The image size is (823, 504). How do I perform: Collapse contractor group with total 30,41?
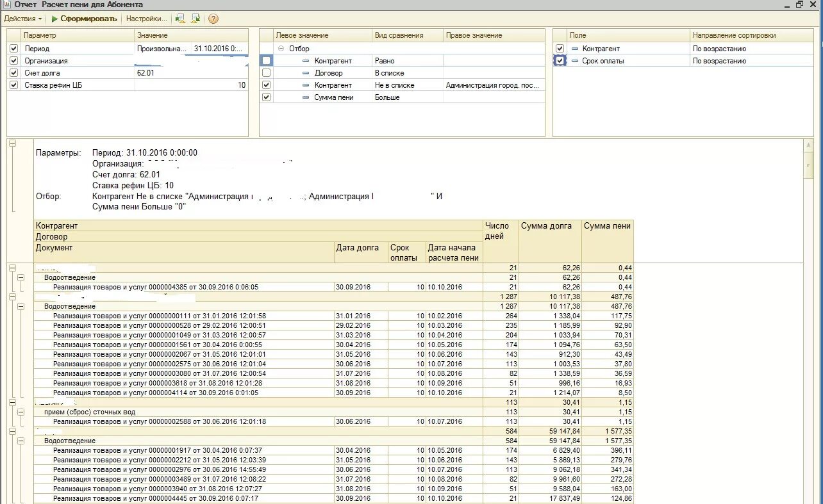12,402
